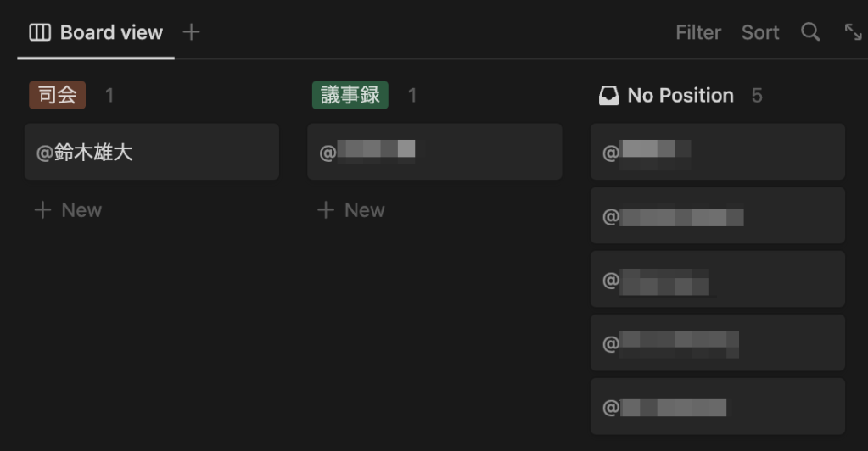The width and height of the screenshot is (868, 451).
Task: Switch to the Board view tab
Action: point(111,32)
